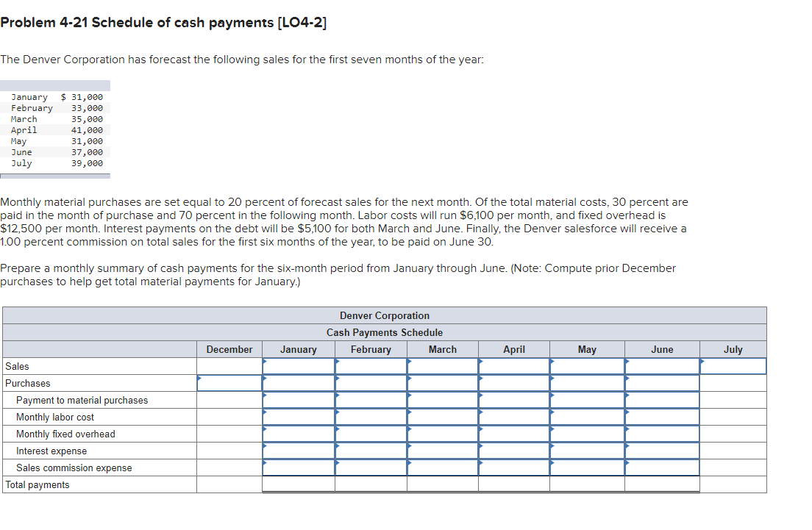Click June Payment to material purchases cell
This screenshot has height=530, width=812.
(x=663, y=400)
